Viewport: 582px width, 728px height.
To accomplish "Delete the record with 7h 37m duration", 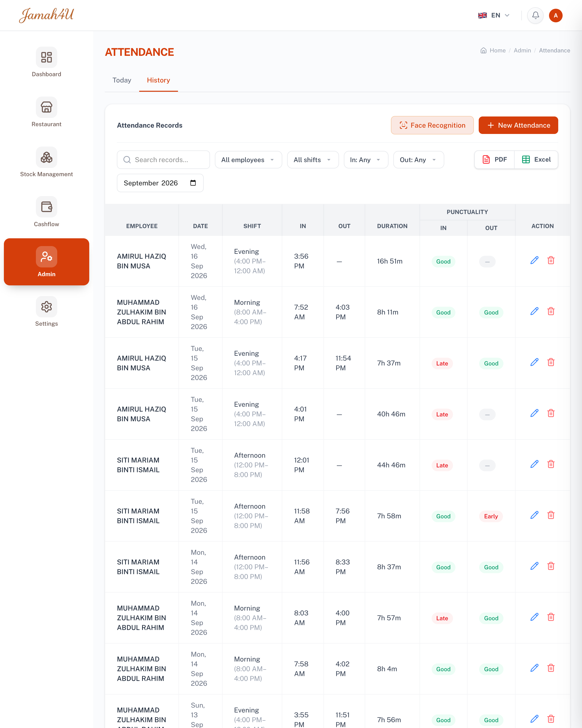I will point(551,362).
